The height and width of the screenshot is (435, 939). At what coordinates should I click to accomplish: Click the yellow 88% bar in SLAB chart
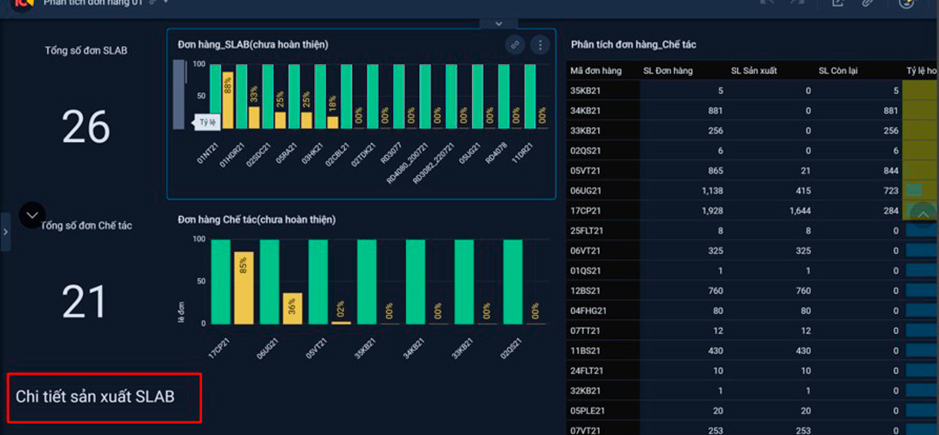pos(228,101)
